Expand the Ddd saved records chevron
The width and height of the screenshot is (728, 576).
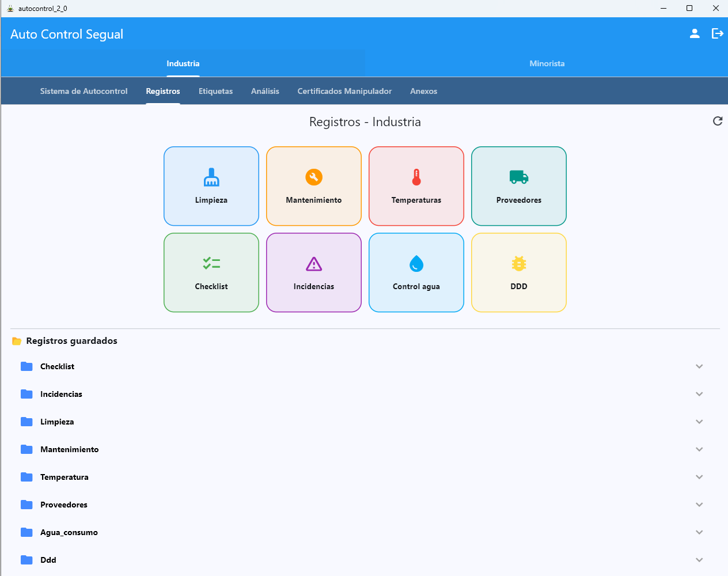click(699, 560)
